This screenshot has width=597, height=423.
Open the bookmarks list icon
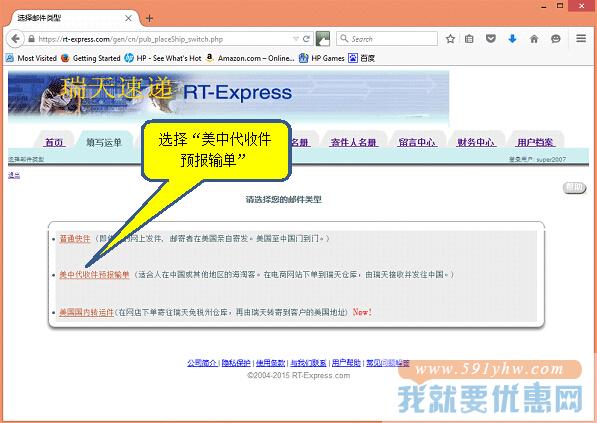(x=469, y=39)
